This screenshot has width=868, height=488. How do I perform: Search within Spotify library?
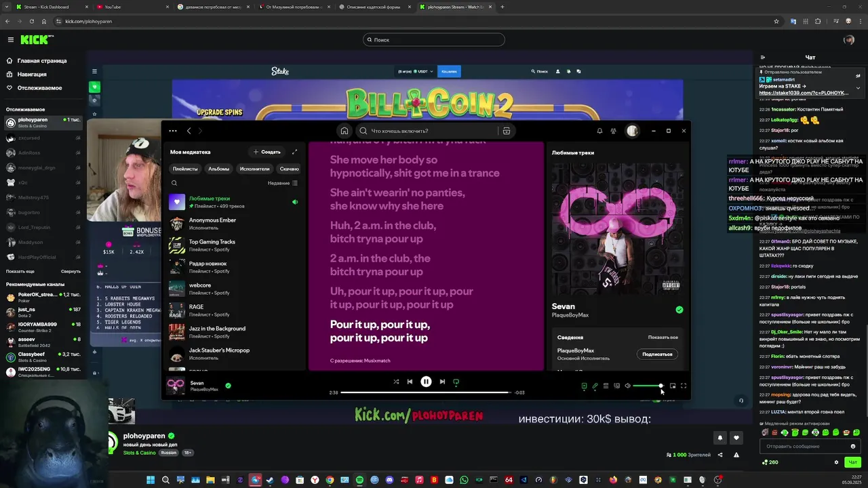pos(174,183)
